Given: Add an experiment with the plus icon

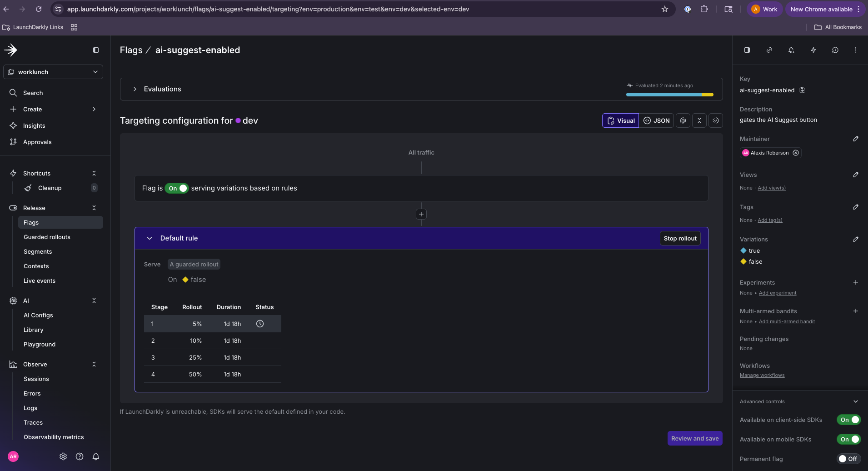Looking at the screenshot, I should click(856, 282).
